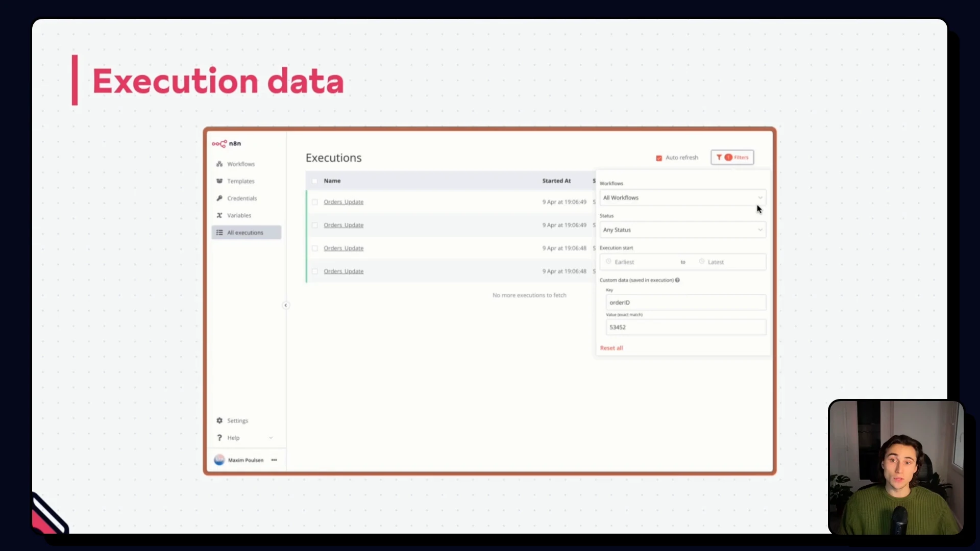Click the Started At column header
This screenshot has width=980, height=551.
tap(556, 181)
